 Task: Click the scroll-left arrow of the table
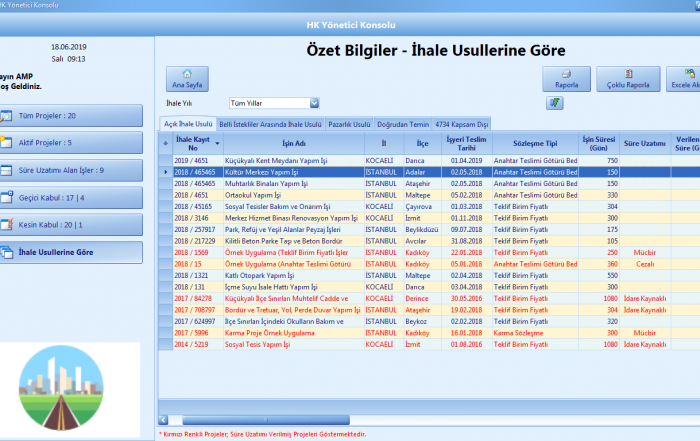[164, 419]
